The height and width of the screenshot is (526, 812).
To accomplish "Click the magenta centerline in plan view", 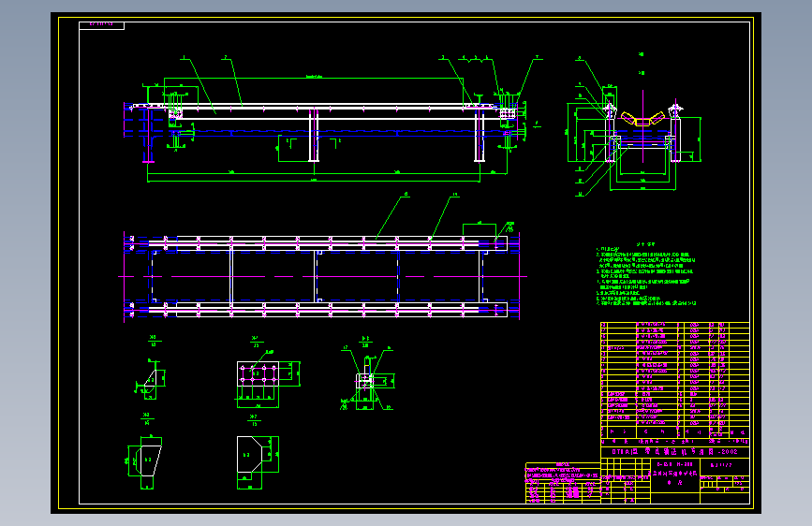I will click(x=322, y=276).
